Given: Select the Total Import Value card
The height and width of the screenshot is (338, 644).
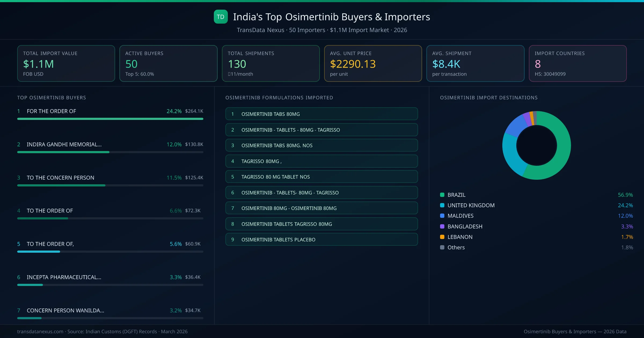Looking at the screenshot, I should point(66,63).
